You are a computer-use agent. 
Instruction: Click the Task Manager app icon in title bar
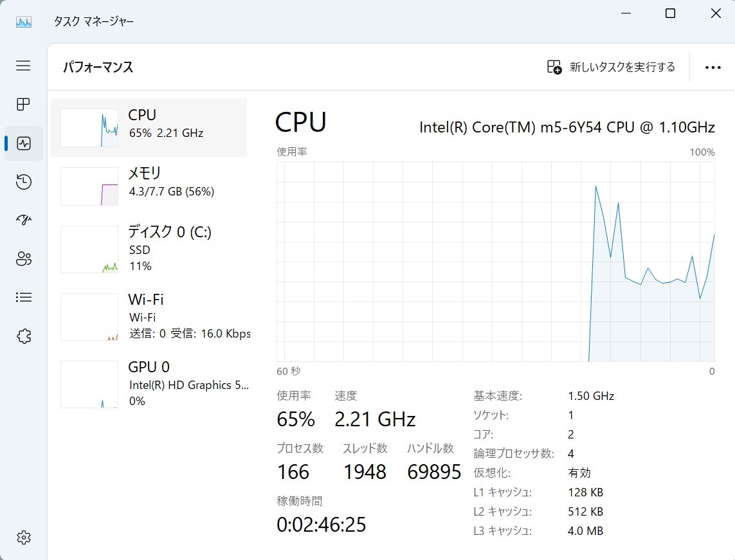coord(24,21)
